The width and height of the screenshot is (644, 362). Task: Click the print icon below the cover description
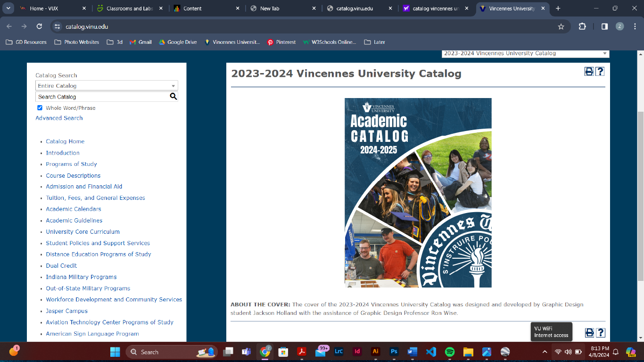[589, 333]
